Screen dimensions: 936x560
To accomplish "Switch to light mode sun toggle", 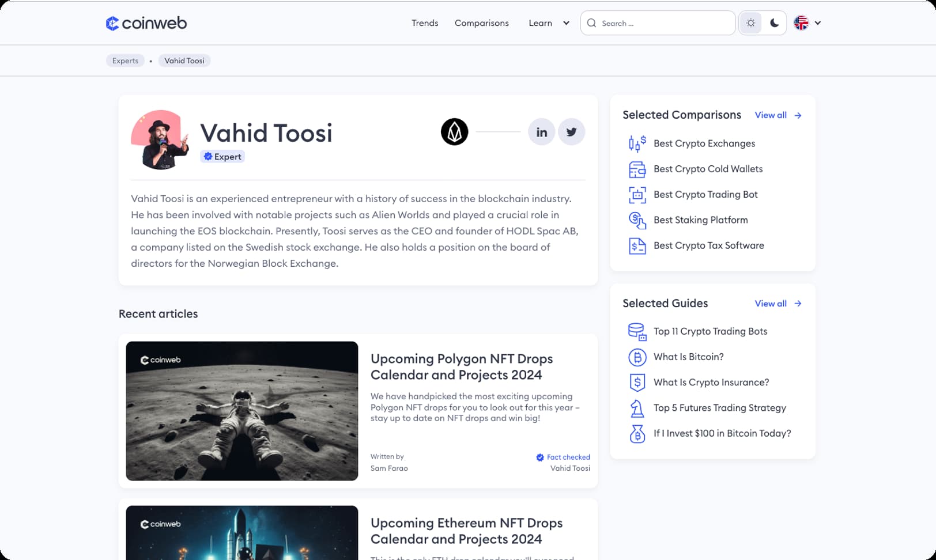I will tap(750, 23).
